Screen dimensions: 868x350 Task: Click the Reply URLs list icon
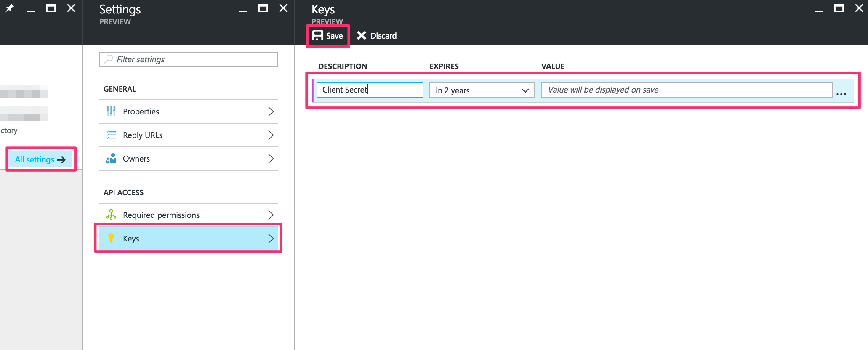click(x=111, y=135)
